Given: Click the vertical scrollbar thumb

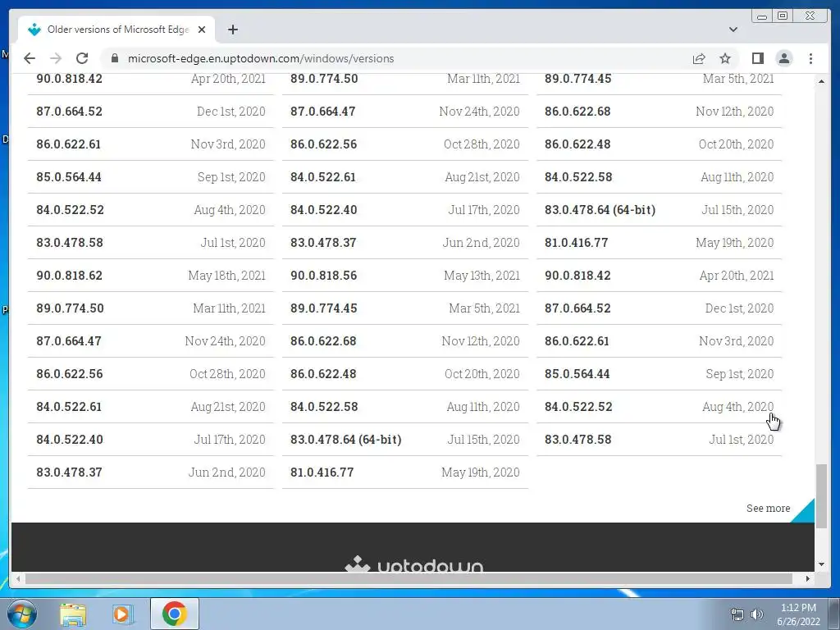Looking at the screenshot, I should tap(821, 496).
